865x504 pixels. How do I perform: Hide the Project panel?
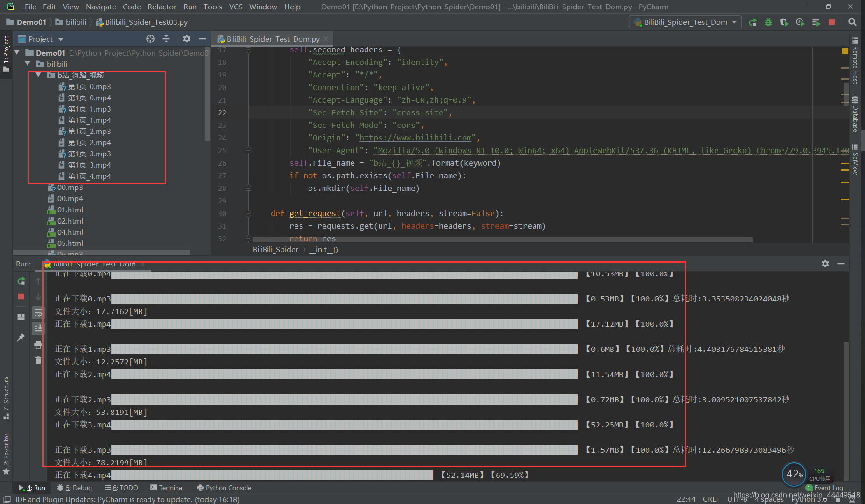(x=203, y=39)
